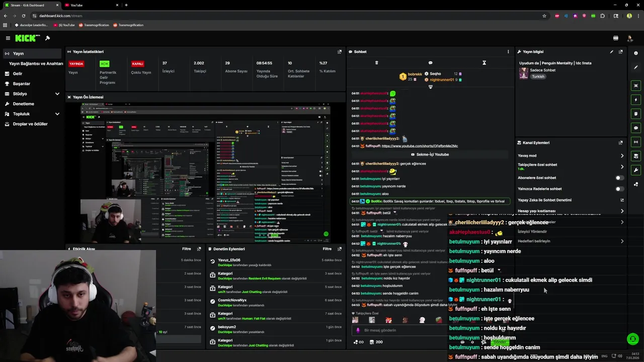Viewport: 644px width, 362px height.
Task: Edit stream info with pencil icon
Action: point(612,52)
